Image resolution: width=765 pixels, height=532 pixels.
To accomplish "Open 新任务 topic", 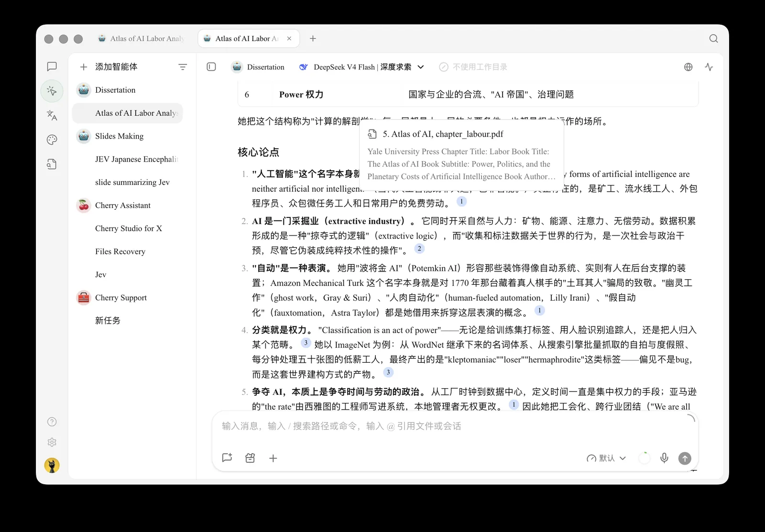I will (127, 321).
